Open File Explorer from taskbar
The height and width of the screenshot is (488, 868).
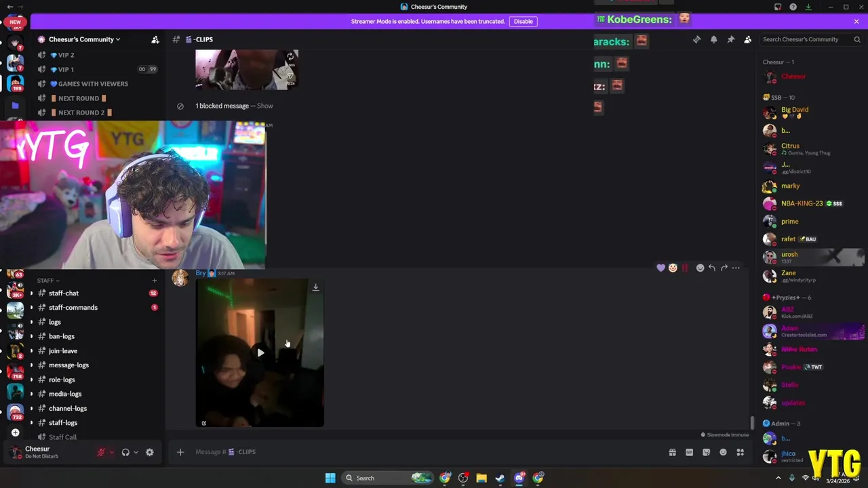click(x=481, y=478)
